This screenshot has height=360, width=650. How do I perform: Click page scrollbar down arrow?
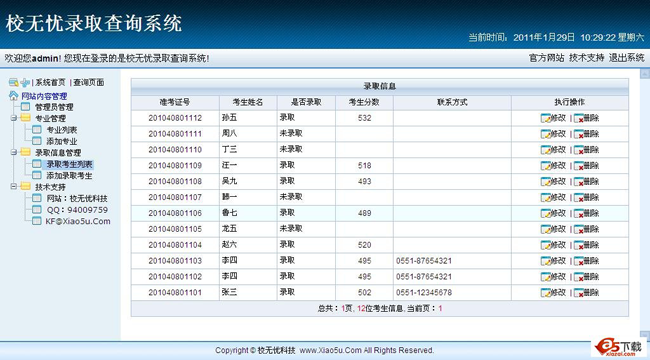click(x=645, y=335)
